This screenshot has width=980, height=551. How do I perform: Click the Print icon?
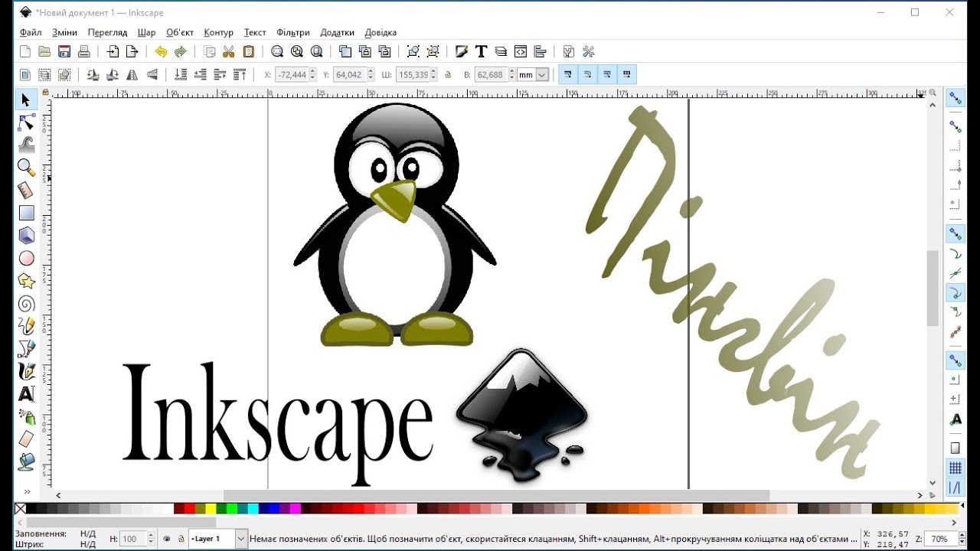pos(84,51)
